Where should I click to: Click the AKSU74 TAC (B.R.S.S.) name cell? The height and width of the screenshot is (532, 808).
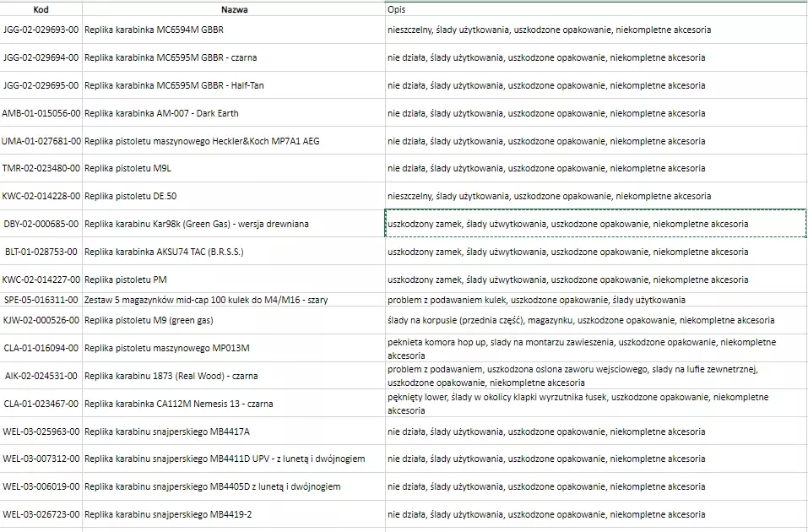(233, 252)
